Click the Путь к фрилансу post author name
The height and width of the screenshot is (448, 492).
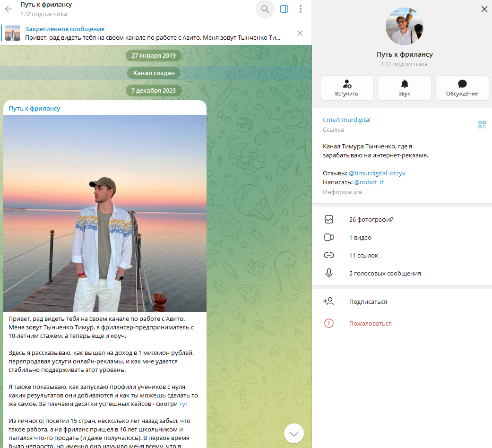[34, 109]
